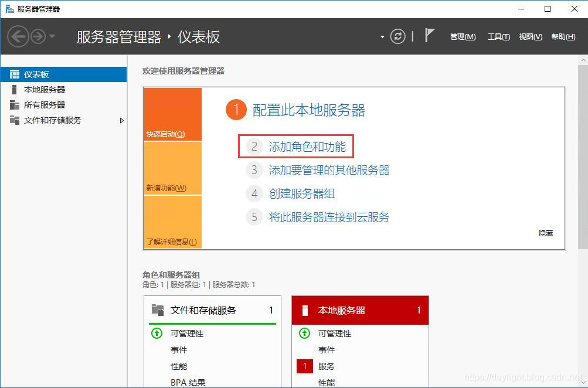Open BPA 结果 in 文件和存储服务 tile
Image resolution: width=588 pixels, height=388 pixels.
(x=188, y=382)
